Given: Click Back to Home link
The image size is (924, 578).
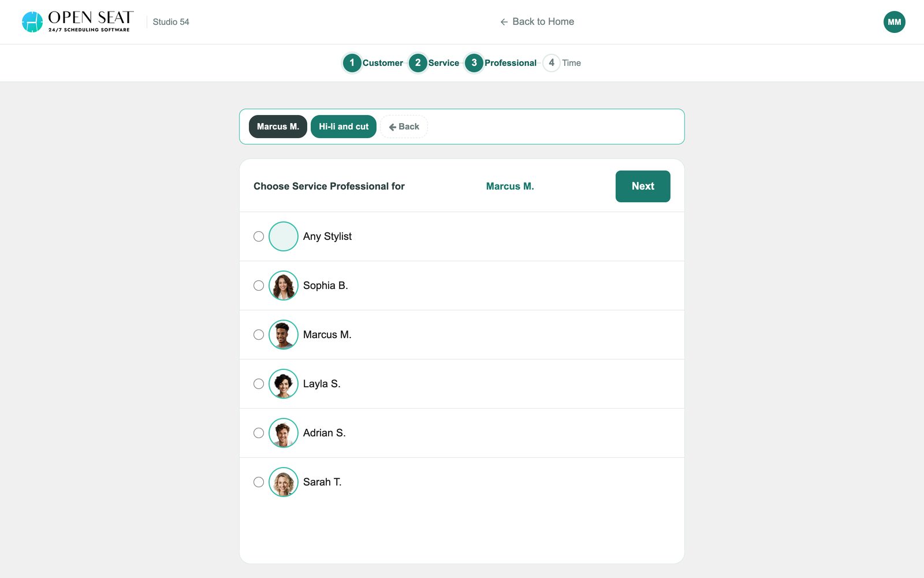Looking at the screenshot, I should (537, 22).
